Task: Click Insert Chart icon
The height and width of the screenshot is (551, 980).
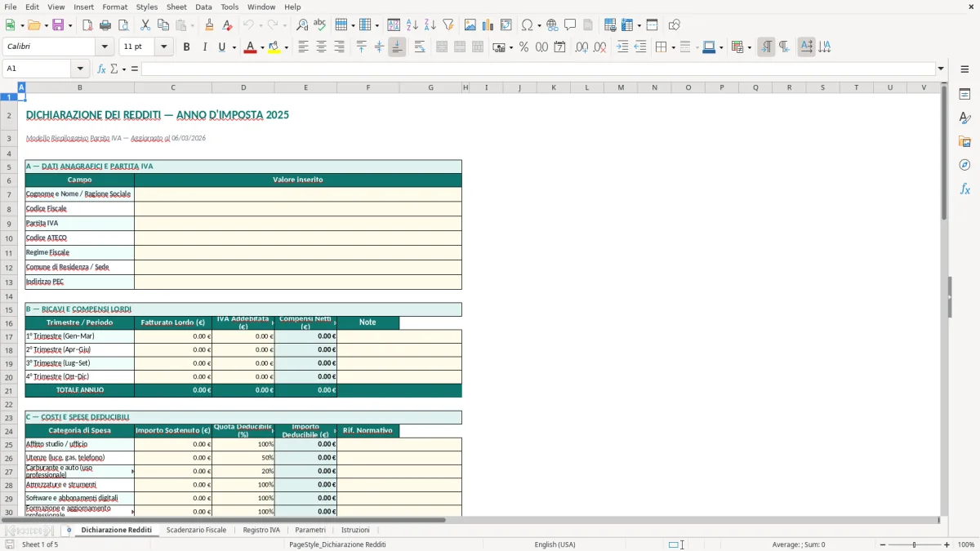Action: coord(488,25)
